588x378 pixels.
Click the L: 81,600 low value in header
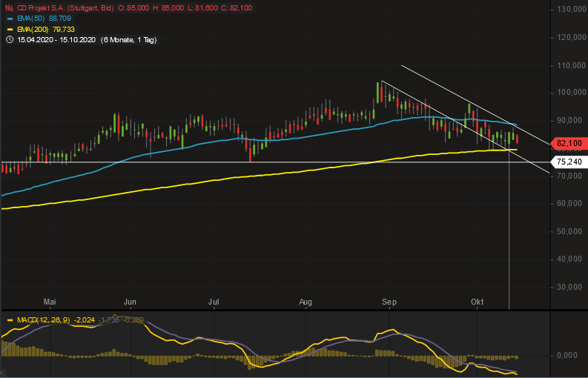(202, 7)
